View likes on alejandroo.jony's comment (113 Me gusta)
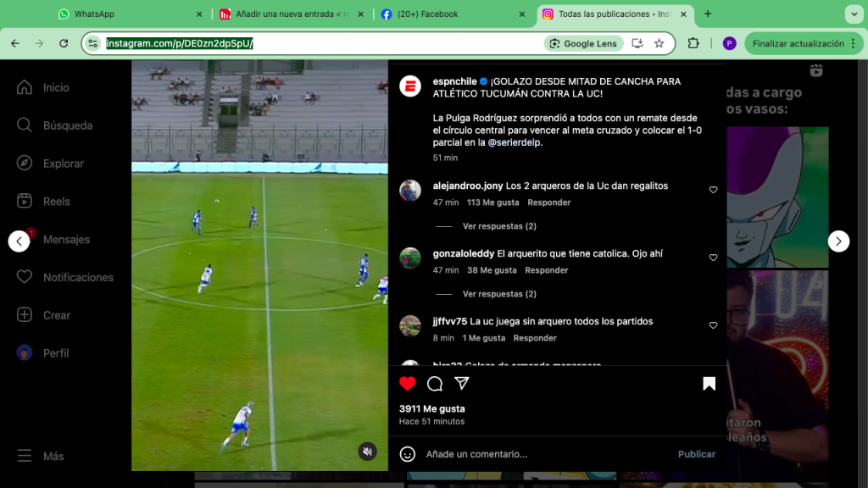Image resolution: width=868 pixels, height=488 pixels. pos(492,202)
